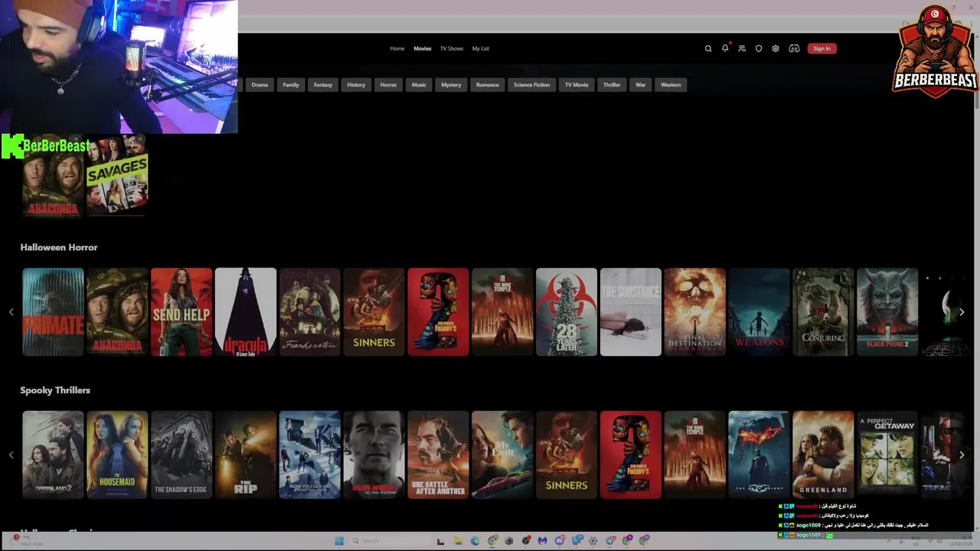
Task: Open Greenland poster in Spooky Thrillers
Action: (x=823, y=455)
